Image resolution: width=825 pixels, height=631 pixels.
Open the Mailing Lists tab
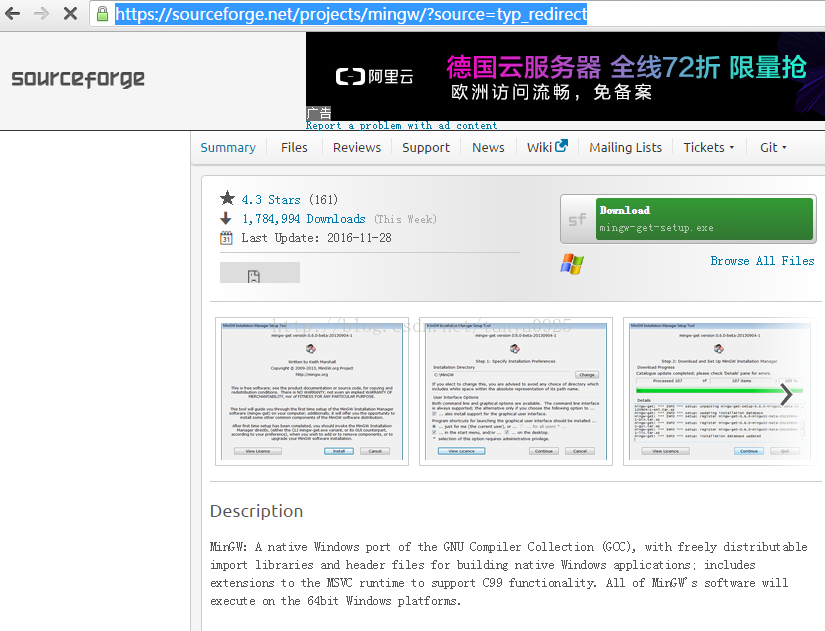point(625,148)
